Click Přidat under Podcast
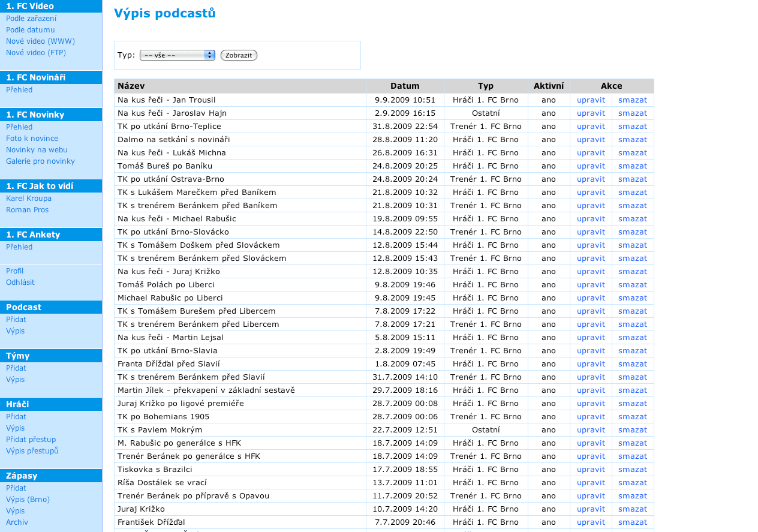 coord(16,320)
